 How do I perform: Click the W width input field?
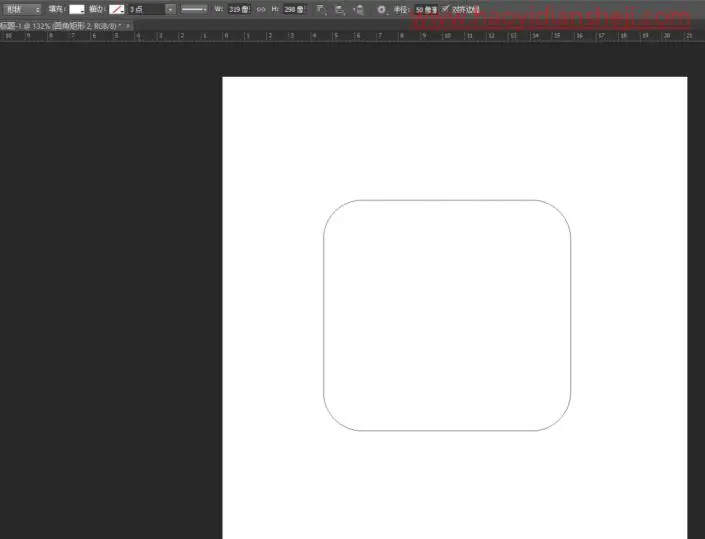tap(239, 9)
